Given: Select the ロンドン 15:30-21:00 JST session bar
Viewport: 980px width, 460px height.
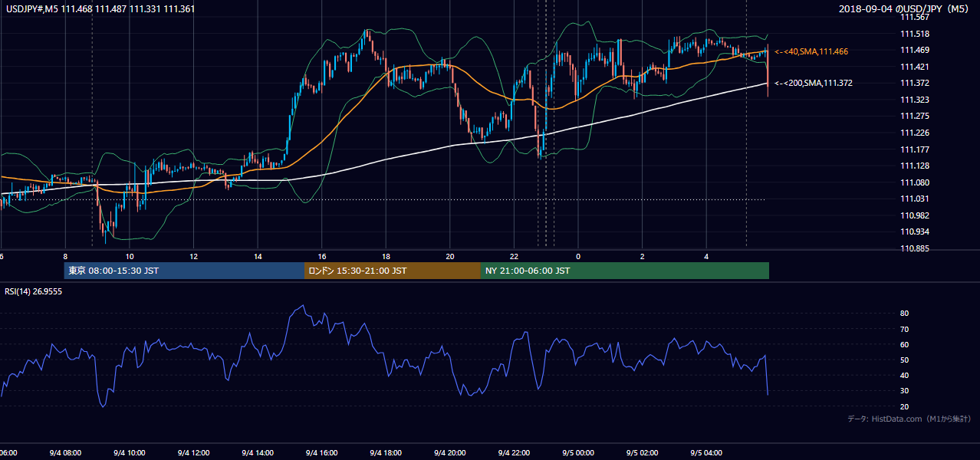Looking at the screenshot, I should tap(393, 271).
